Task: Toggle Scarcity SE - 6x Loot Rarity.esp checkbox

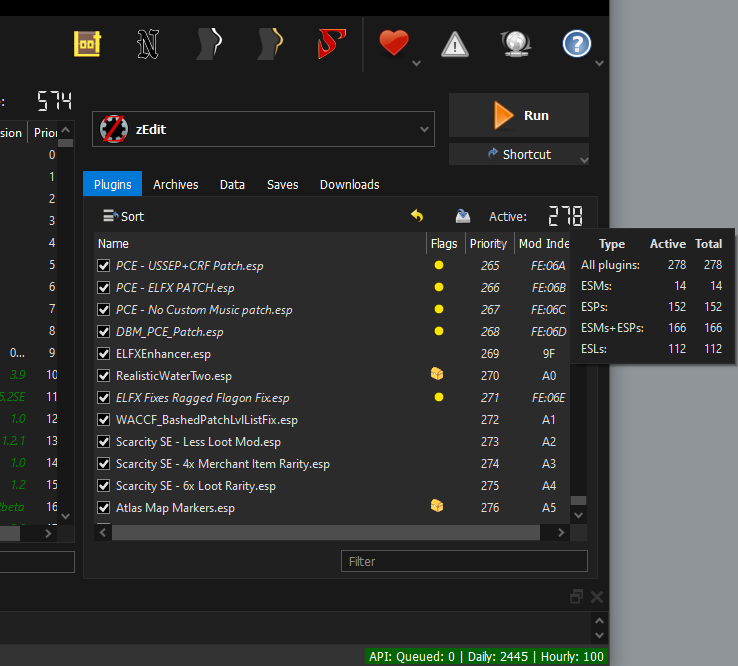Action: tap(104, 486)
